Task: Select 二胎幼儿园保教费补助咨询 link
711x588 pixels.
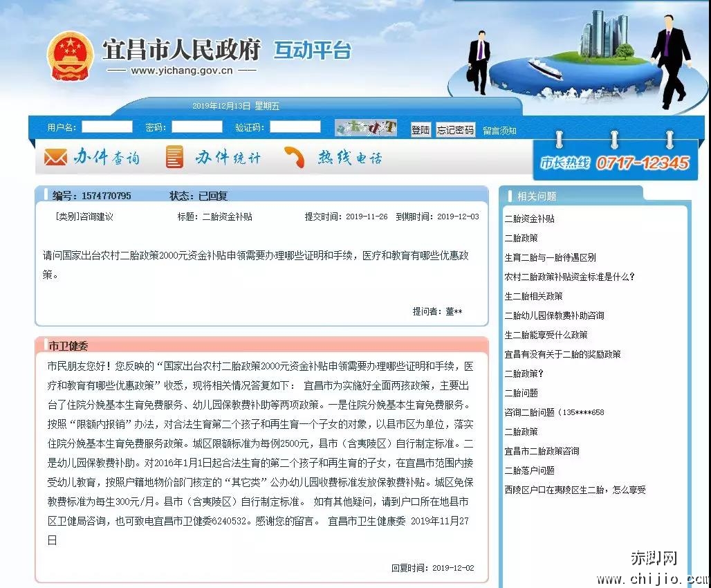Action: point(554,315)
